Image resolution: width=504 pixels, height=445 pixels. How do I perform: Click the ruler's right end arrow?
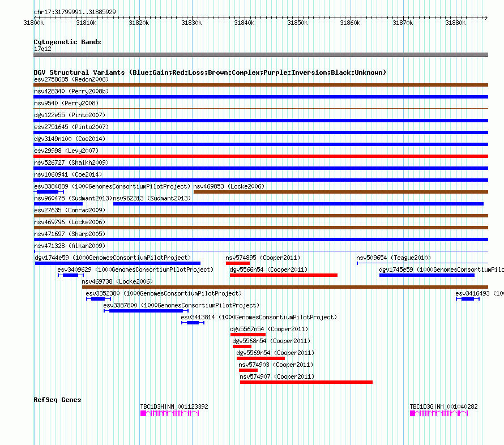[486, 18]
